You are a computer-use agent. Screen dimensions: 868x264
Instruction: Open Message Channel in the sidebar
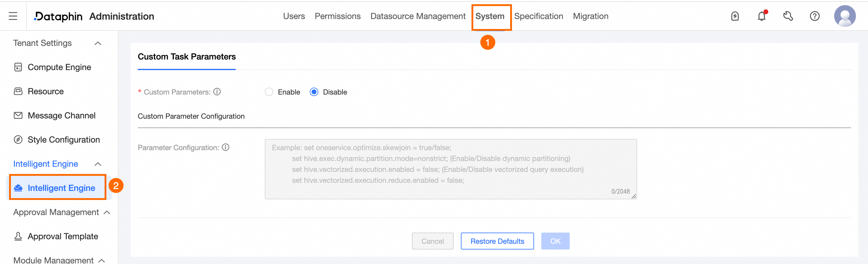point(61,115)
